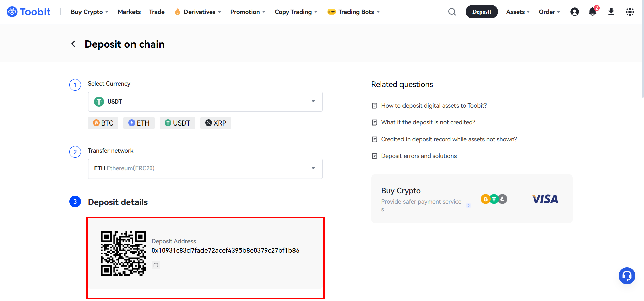The height and width of the screenshot is (301, 644).
Task: Go back using the left chevron
Action: pyautogui.click(x=73, y=44)
